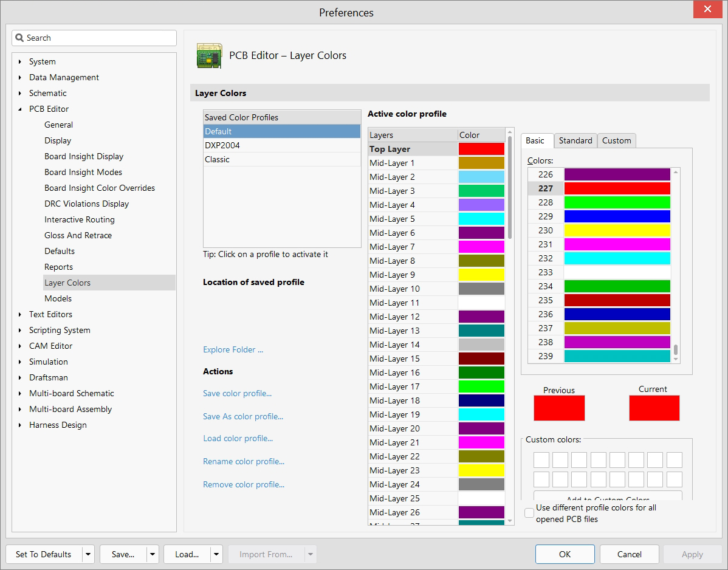Select the Default color profile
728x570 pixels.
tap(282, 131)
